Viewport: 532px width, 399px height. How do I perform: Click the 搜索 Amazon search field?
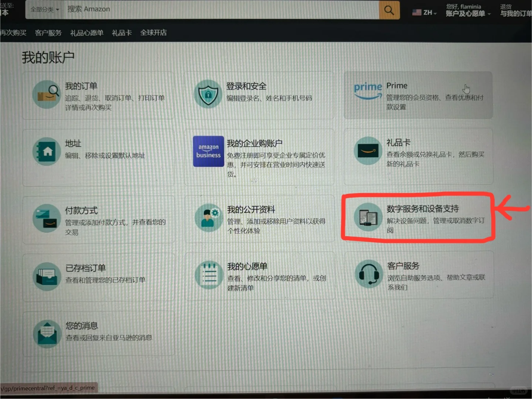point(221,10)
